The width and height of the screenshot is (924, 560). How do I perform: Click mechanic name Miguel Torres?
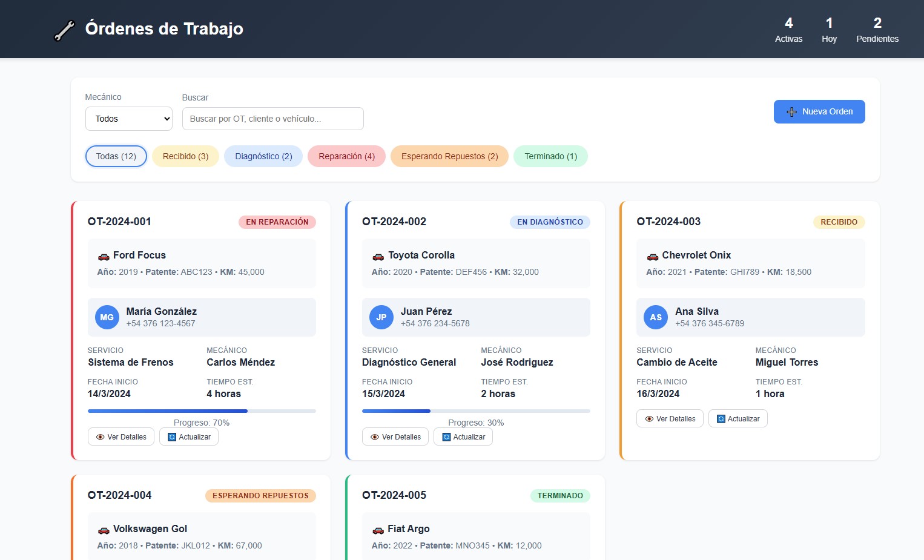[787, 363]
